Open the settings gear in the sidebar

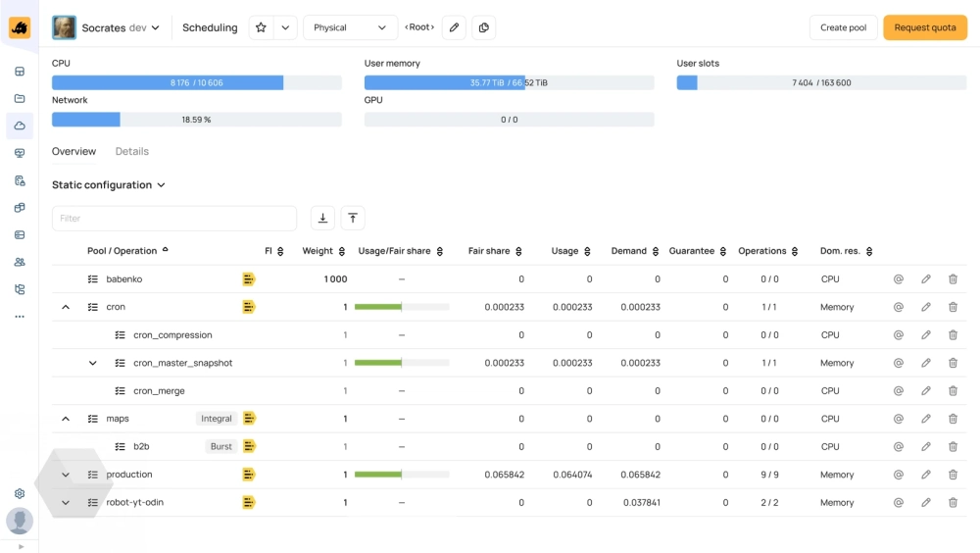[x=19, y=494]
